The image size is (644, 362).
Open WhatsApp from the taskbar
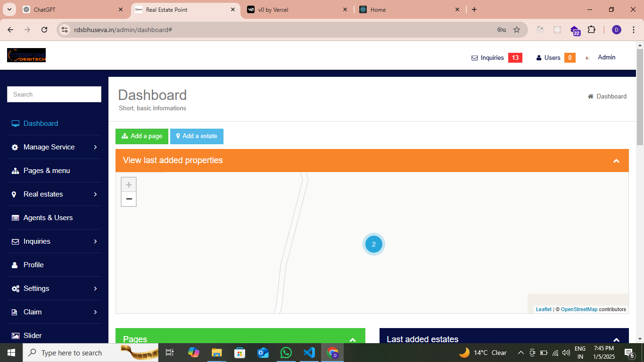(286, 353)
